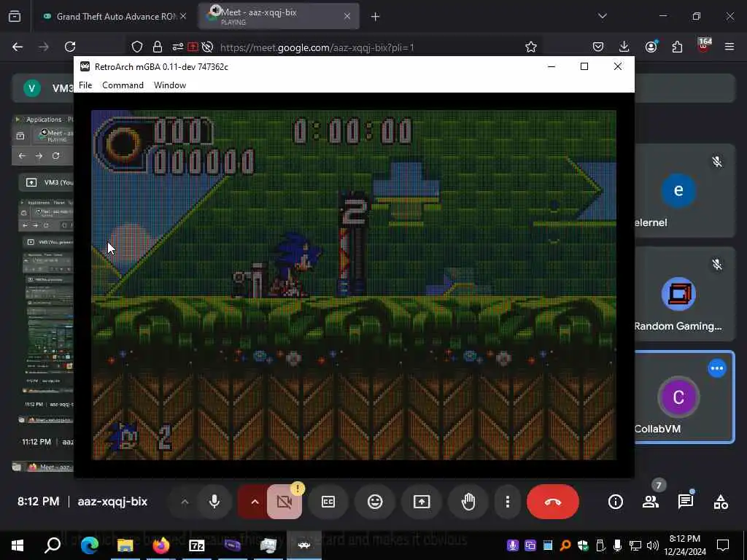Switch to RetroArch taskbar icon
This screenshot has height=560, width=747.
[304, 545]
